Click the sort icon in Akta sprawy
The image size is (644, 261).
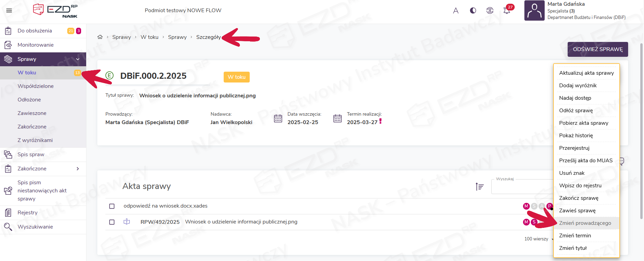479,187
